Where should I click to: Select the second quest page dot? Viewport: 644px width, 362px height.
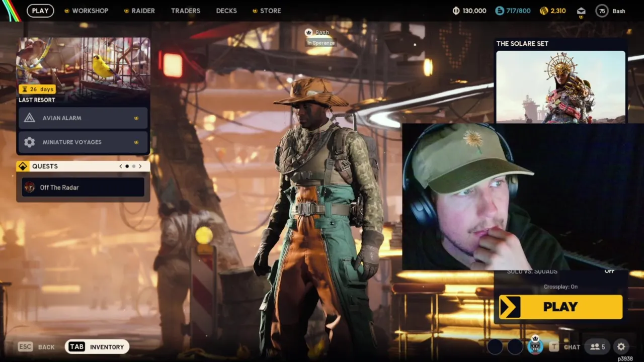pos(133,166)
